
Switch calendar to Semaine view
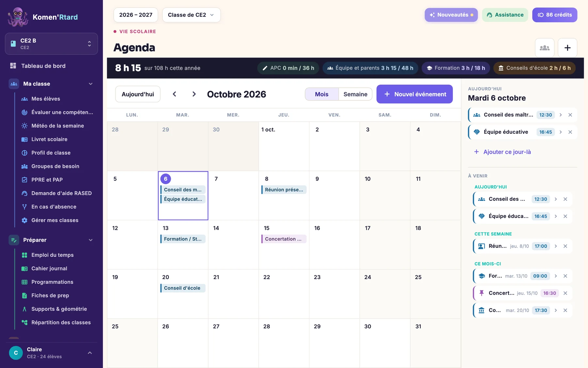point(355,94)
